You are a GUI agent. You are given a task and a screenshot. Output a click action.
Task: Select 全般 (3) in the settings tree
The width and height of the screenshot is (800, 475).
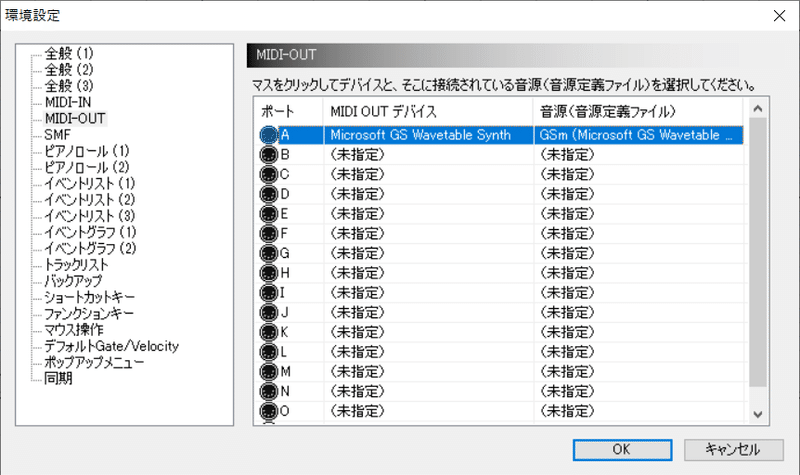[69, 86]
